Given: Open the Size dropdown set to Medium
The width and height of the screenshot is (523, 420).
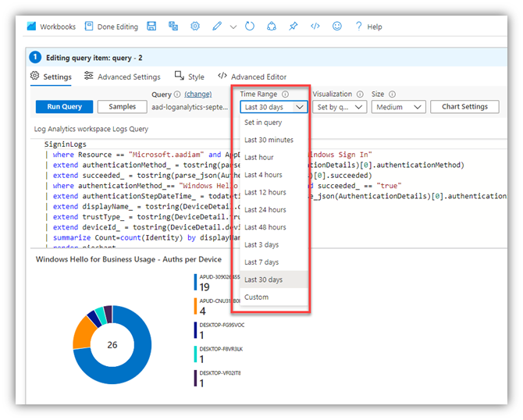Looking at the screenshot, I should [399, 107].
